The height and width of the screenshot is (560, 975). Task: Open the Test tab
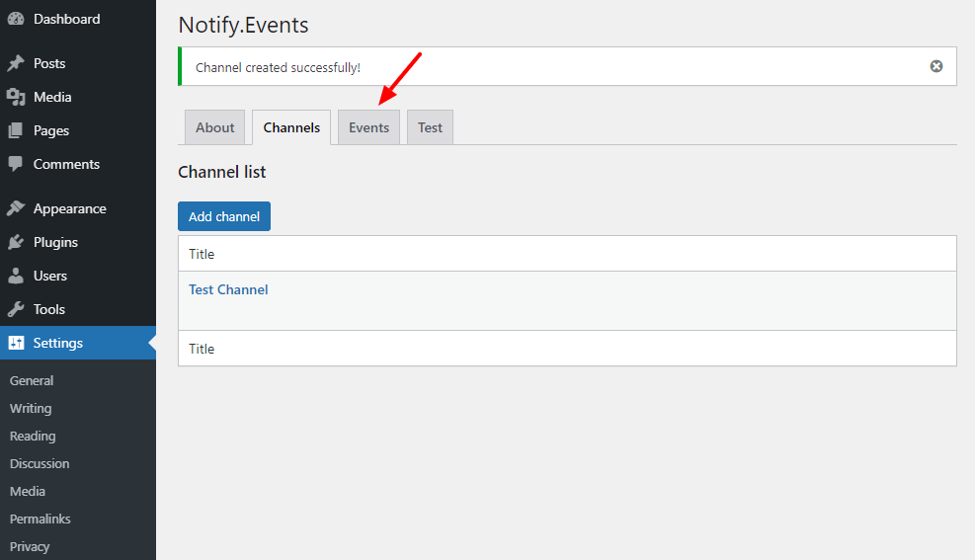(x=430, y=127)
